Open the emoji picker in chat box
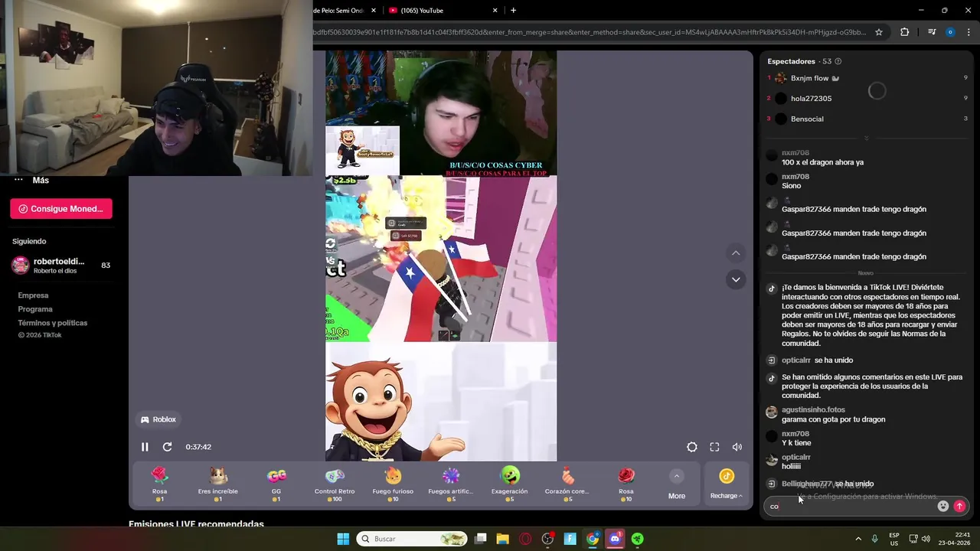Image resolution: width=980 pixels, height=551 pixels. point(943,506)
